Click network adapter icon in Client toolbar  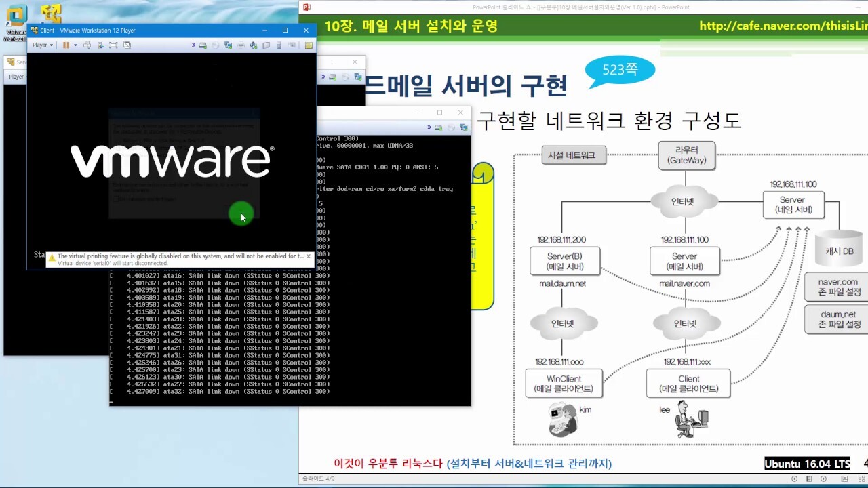click(228, 45)
